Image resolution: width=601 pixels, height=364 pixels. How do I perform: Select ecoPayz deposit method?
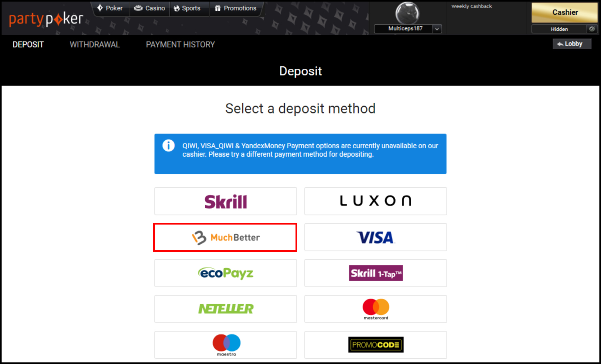[x=226, y=273]
